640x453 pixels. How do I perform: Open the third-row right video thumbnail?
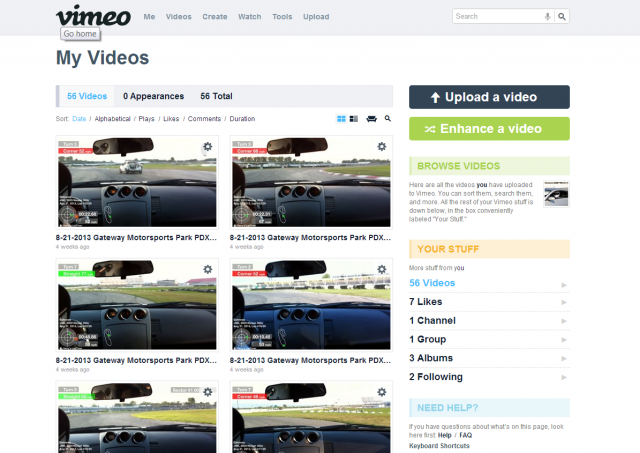(x=311, y=418)
